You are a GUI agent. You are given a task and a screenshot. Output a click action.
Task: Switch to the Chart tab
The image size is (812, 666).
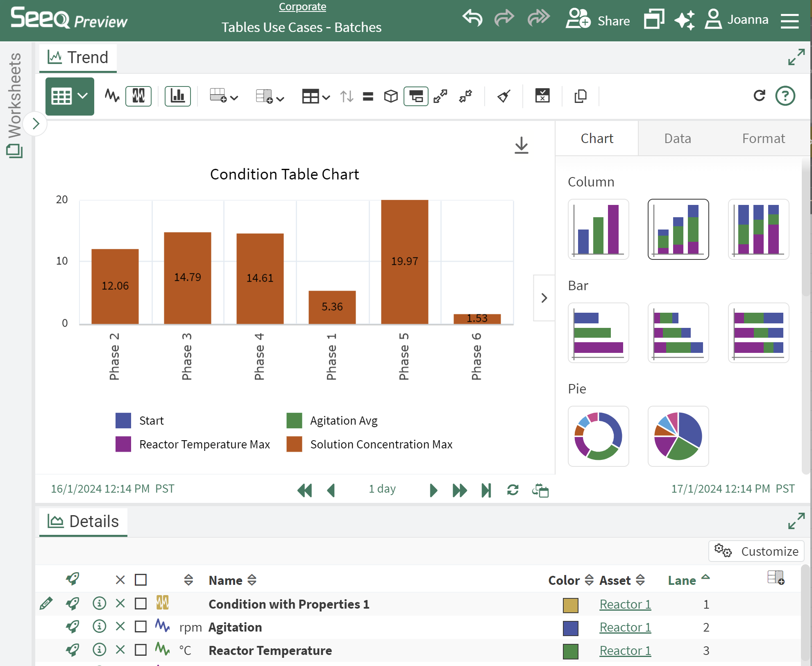[x=597, y=139]
